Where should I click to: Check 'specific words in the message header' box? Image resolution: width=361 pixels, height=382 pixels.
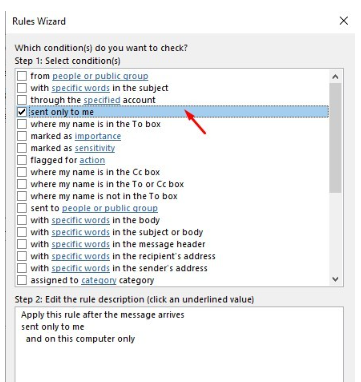click(22, 244)
